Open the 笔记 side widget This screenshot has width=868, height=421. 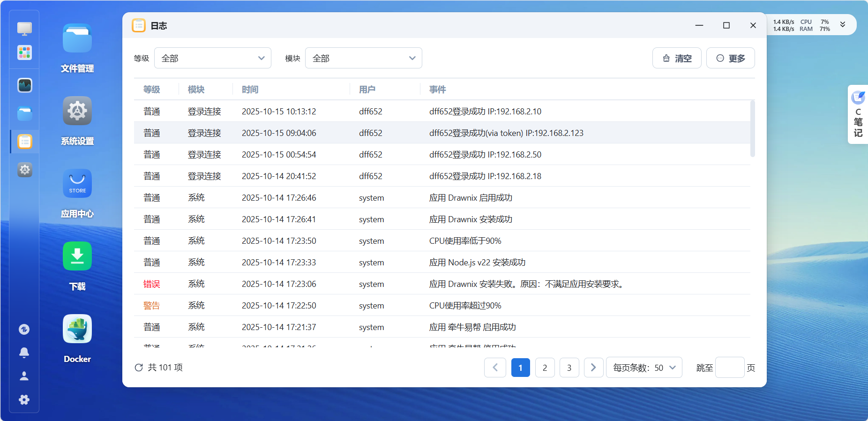click(x=858, y=115)
